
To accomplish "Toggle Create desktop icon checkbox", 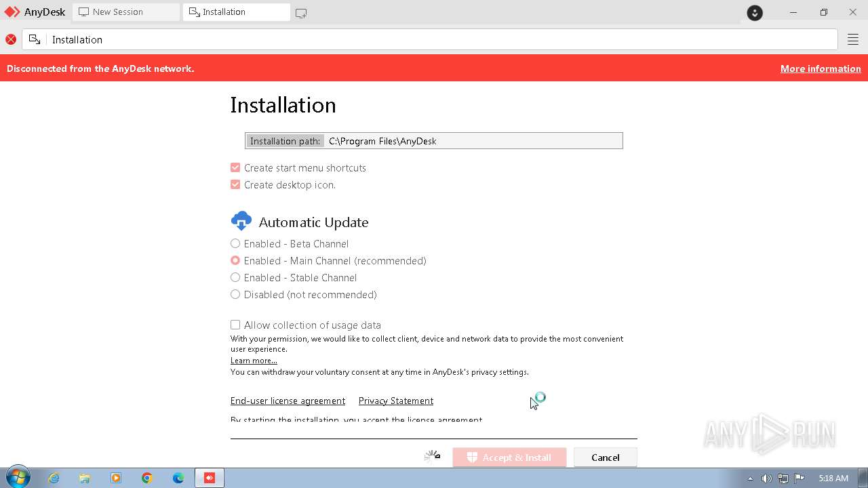I will [235, 184].
